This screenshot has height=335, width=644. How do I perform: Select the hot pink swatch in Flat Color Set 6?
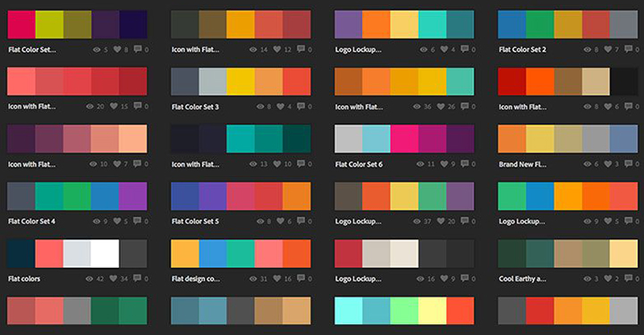tap(404, 139)
